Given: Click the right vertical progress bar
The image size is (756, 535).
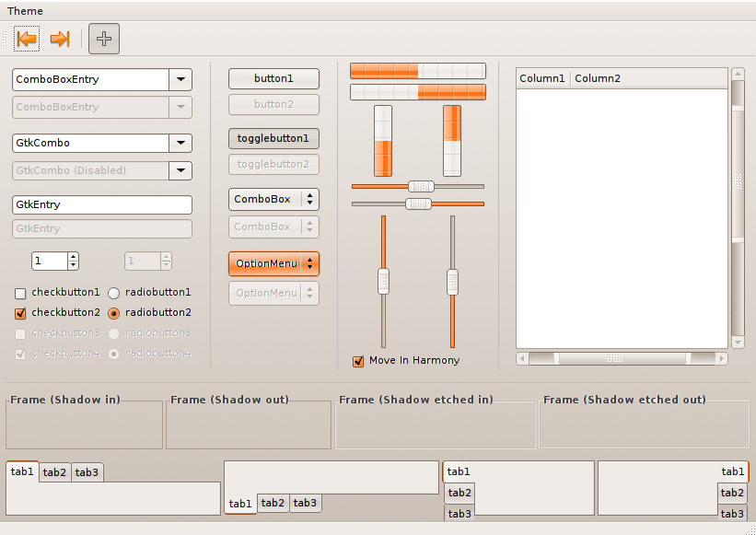Looking at the screenshot, I should click(452, 141).
